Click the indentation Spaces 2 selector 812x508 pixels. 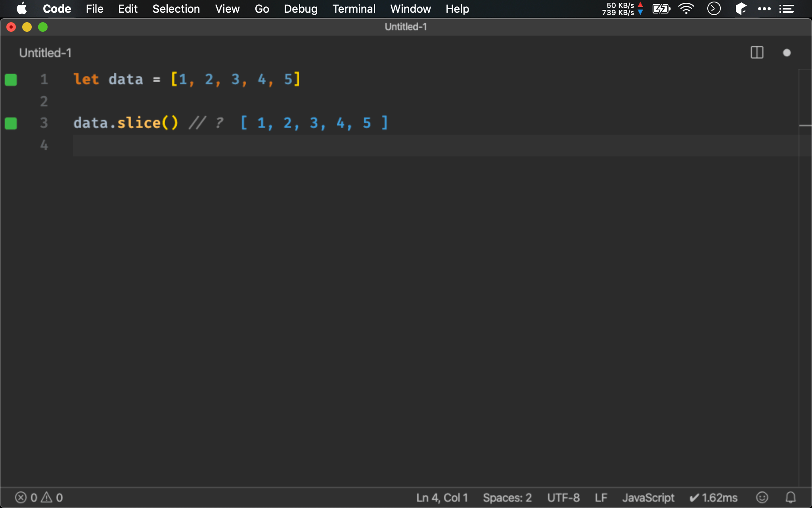[x=506, y=497]
